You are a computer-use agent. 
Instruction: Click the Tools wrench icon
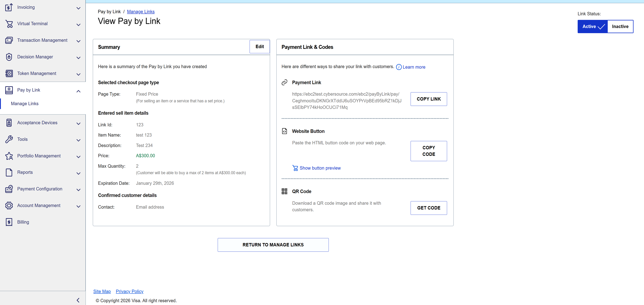click(9, 139)
